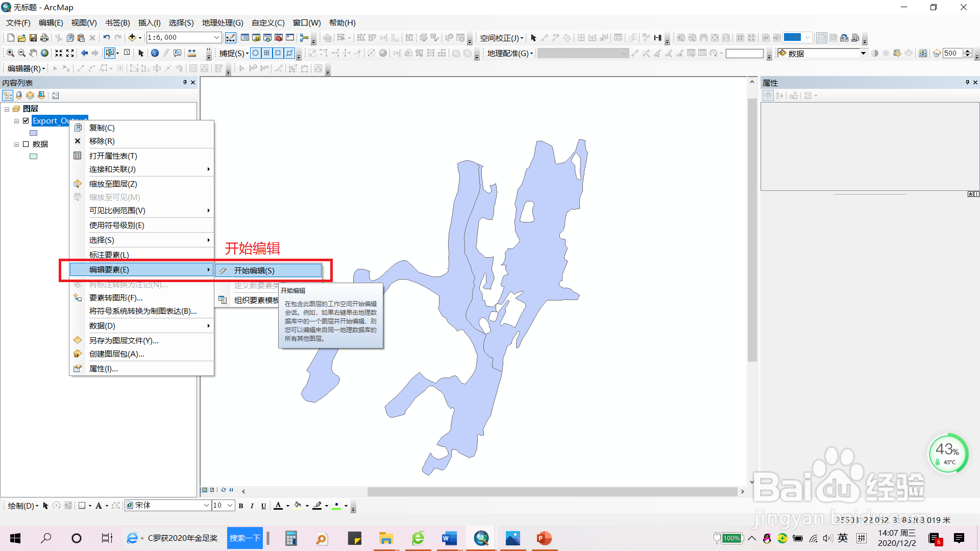Collapse the 图层 tree node
This screenshot has width=980, height=551.
[7, 109]
